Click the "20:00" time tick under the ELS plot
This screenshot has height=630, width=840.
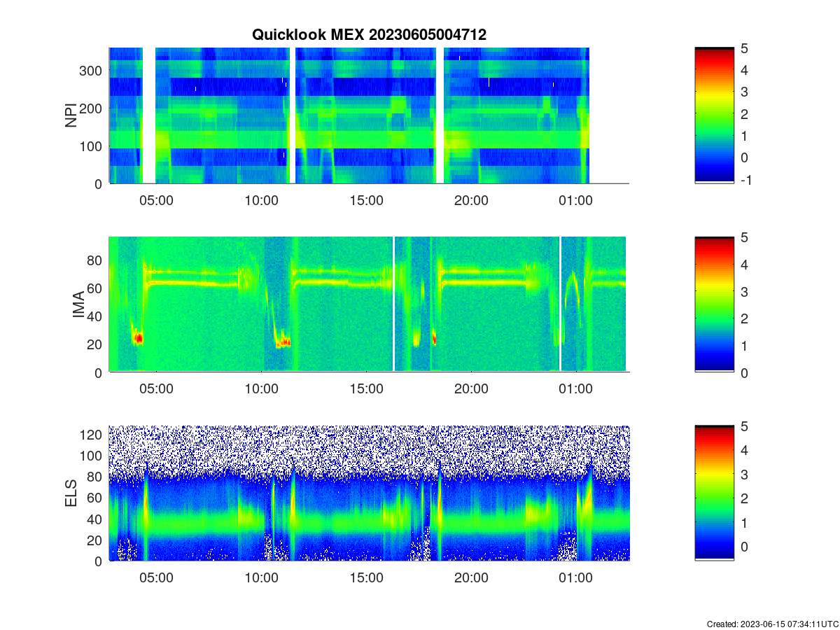[471, 578]
